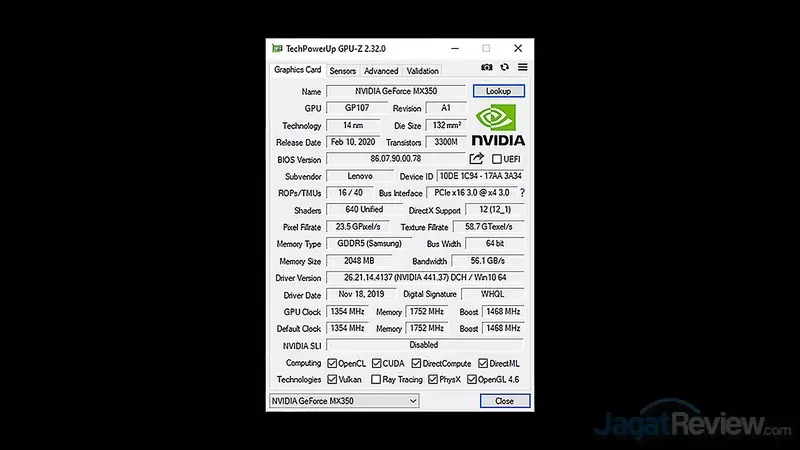The width and height of the screenshot is (800, 450).
Task: Toggle the OpenGL 4.6 checkbox
Action: (x=472, y=380)
